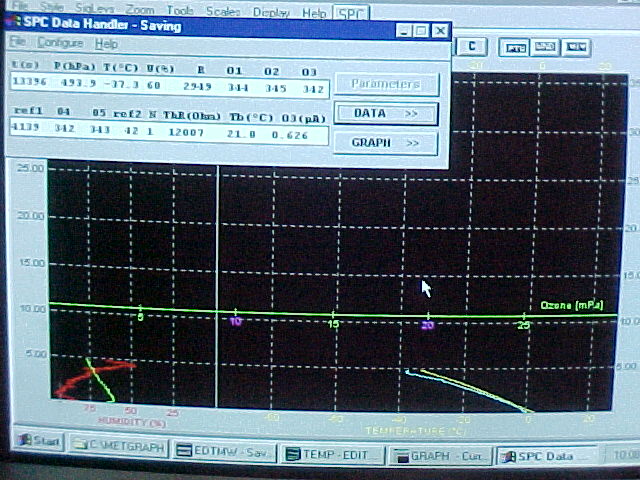Switch to TEMP - EDIT taskbar item
The image size is (640, 480).
point(332,454)
